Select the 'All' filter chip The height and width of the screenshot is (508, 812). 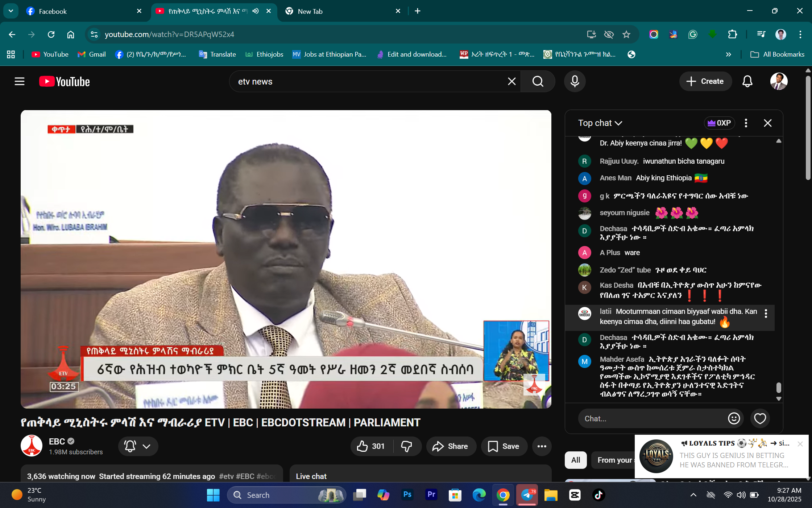576,460
